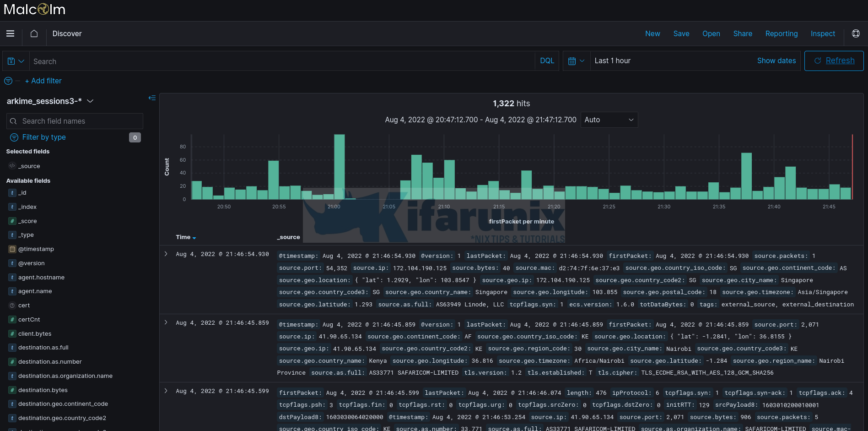Image resolution: width=868 pixels, height=431 pixels.
Task: Open Reporting in top navigation
Action: pyautogui.click(x=781, y=33)
